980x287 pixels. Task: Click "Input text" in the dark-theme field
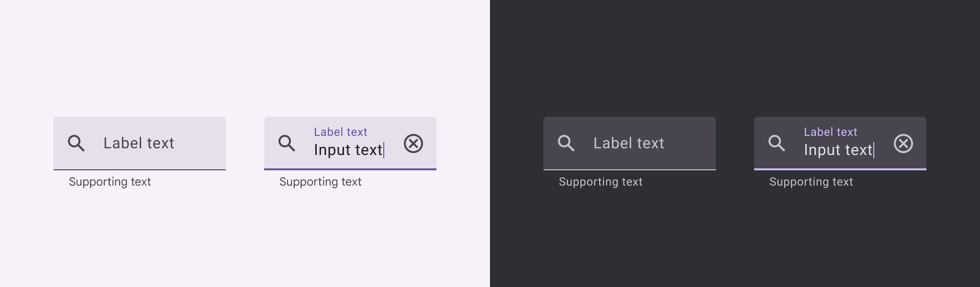(838, 150)
